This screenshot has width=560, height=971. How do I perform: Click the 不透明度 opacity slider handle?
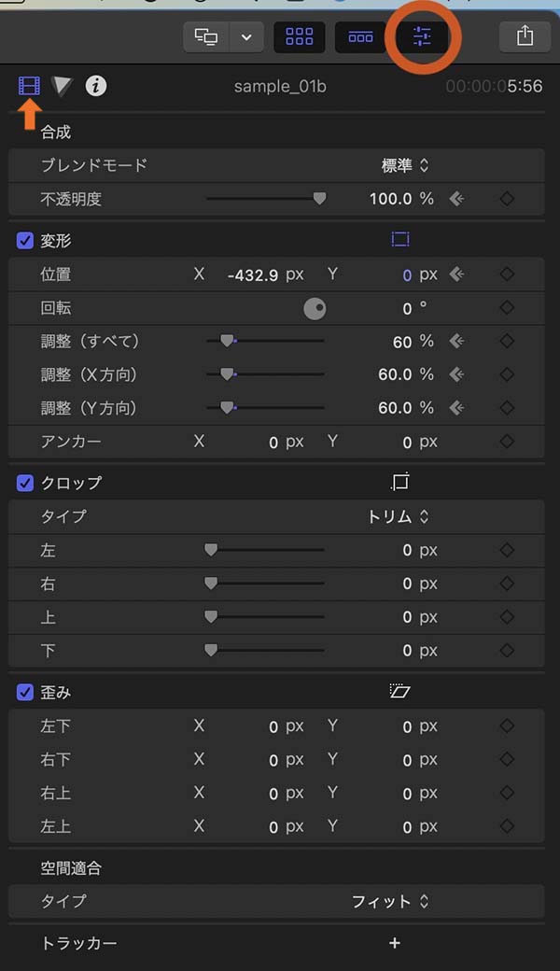click(319, 199)
